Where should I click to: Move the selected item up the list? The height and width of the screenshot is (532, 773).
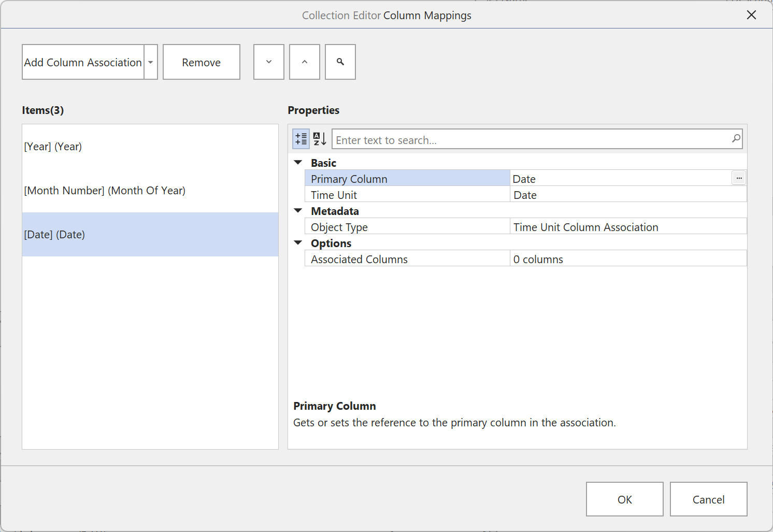(304, 62)
